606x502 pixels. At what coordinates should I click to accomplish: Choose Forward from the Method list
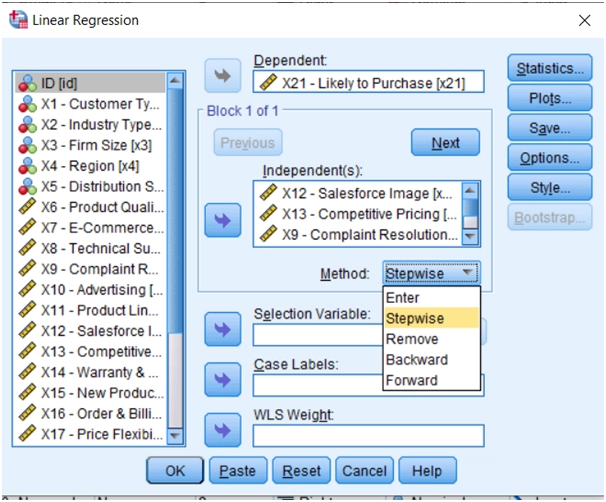411,380
